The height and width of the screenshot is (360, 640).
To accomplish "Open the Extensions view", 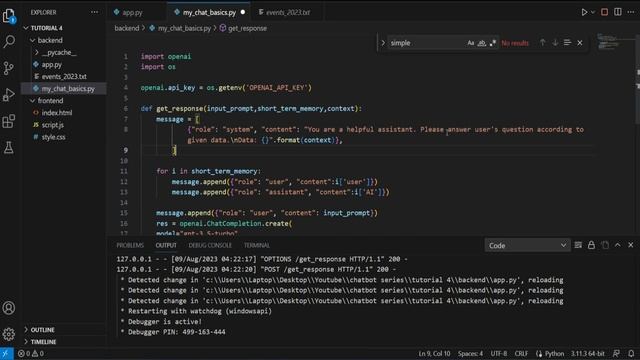I will tap(9, 121).
